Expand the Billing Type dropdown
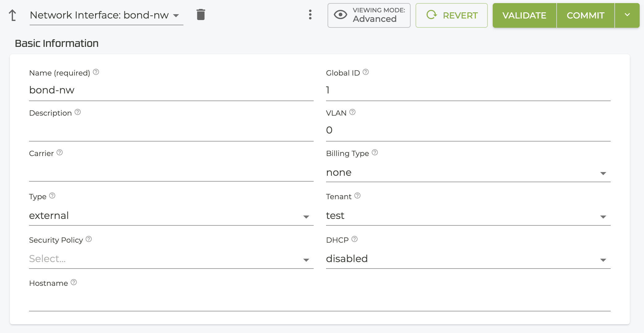This screenshot has height=333, width=644. 468,173
